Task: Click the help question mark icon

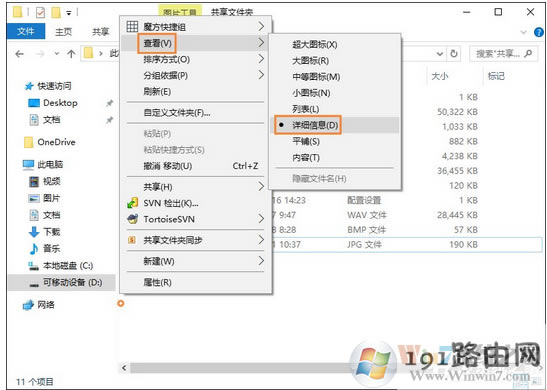Action: pyautogui.click(x=539, y=32)
